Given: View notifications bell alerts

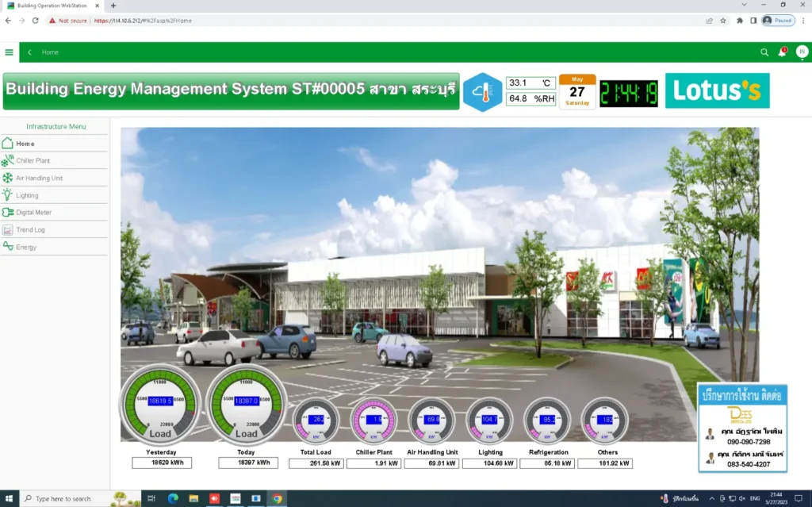Looking at the screenshot, I should click(783, 52).
